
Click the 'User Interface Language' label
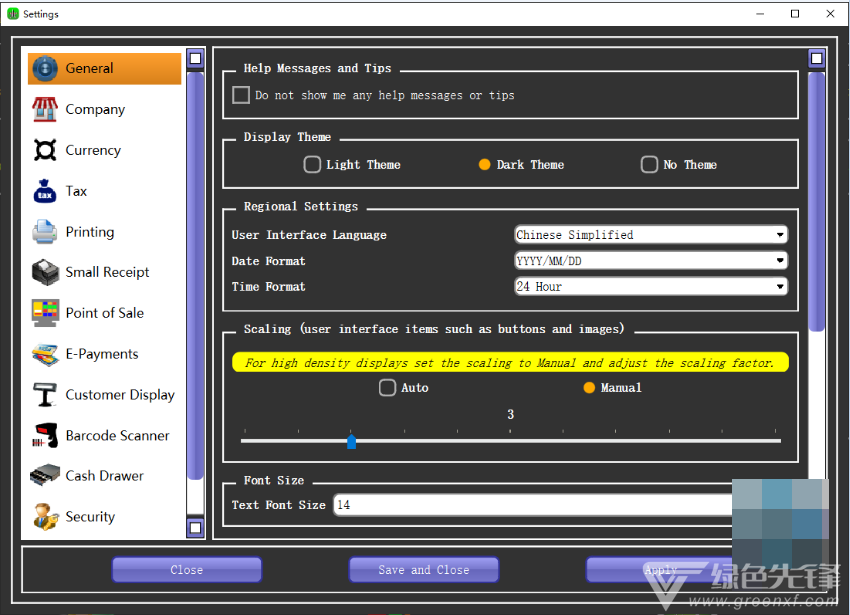tap(309, 235)
